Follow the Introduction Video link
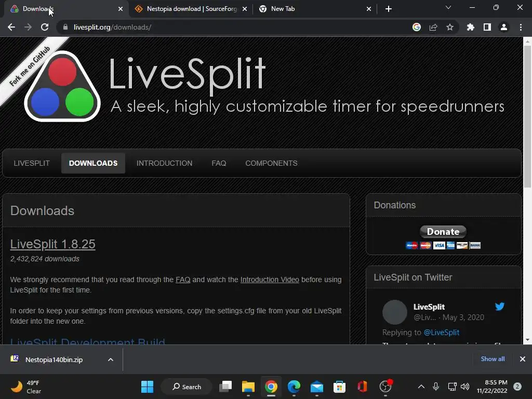The image size is (532, 399). click(270, 280)
